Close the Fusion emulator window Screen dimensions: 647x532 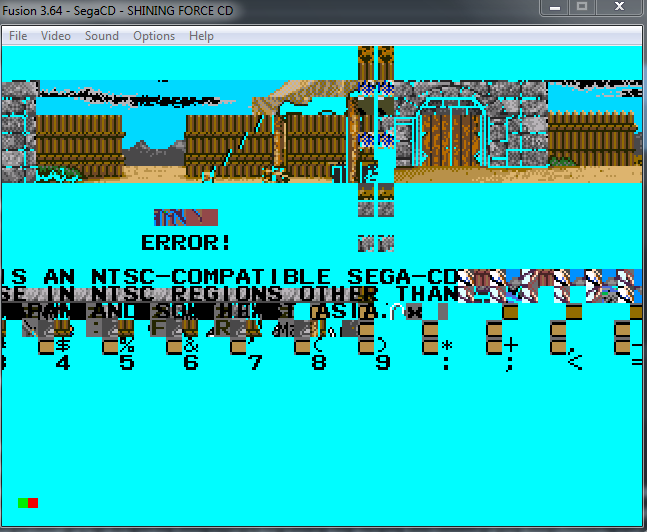pyautogui.click(x=619, y=7)
